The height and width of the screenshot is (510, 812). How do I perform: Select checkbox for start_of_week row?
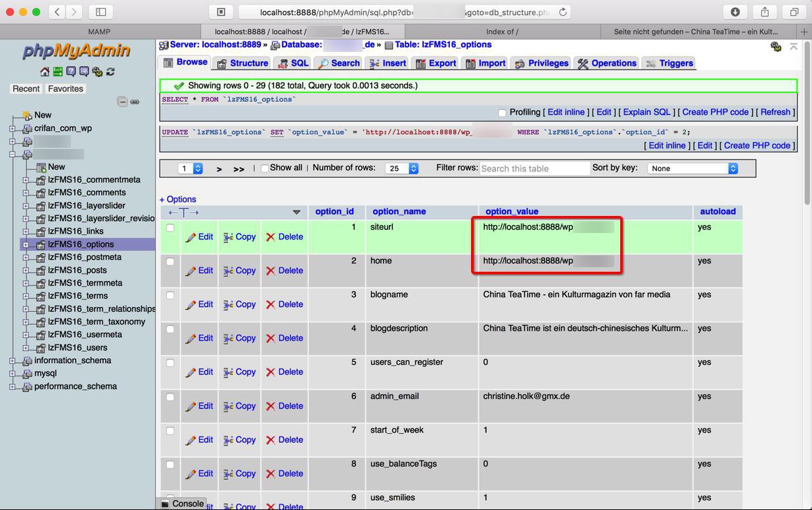[170, 431]
